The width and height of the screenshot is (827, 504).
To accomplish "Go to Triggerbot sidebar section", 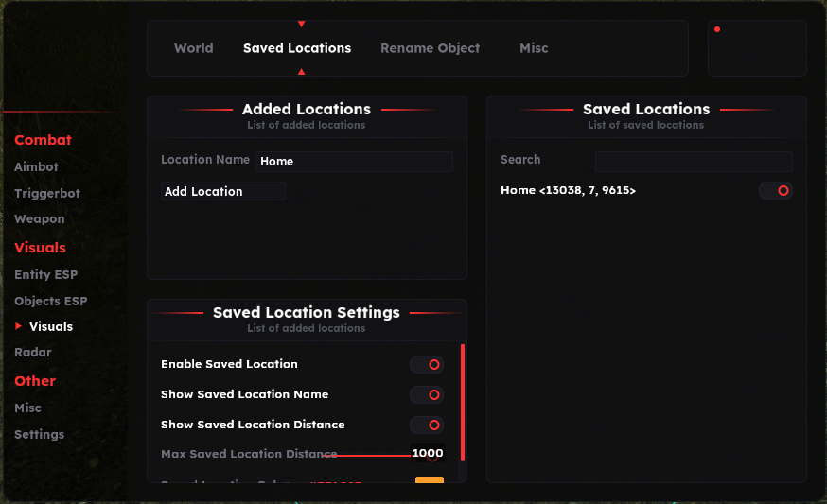I will point(47,193).
